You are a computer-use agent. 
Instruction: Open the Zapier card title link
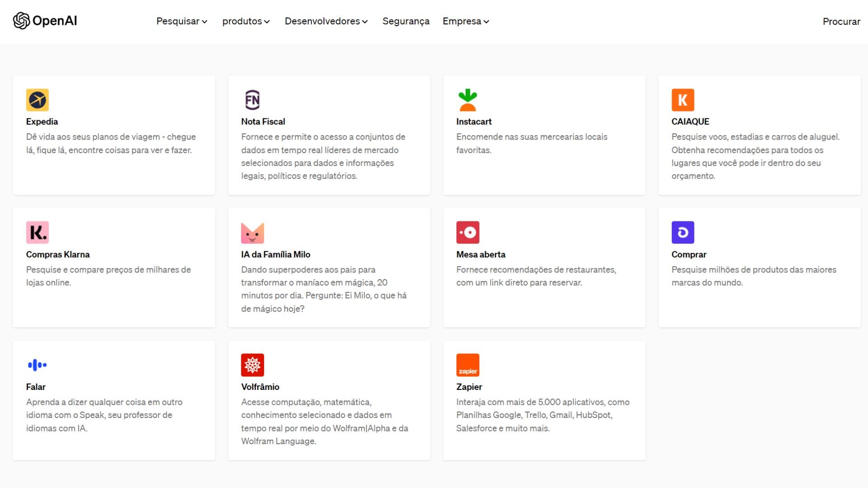[x=469, y=387]
